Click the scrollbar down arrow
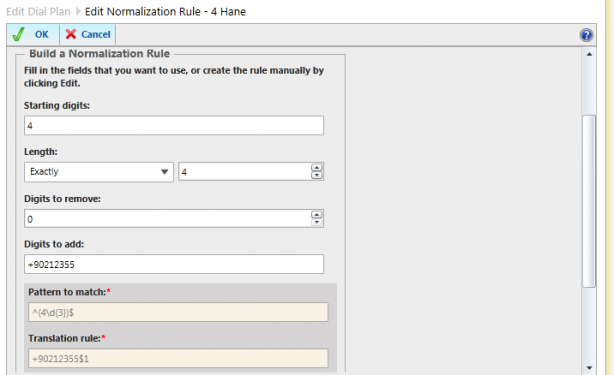The image size is (614, 375). 589,368
